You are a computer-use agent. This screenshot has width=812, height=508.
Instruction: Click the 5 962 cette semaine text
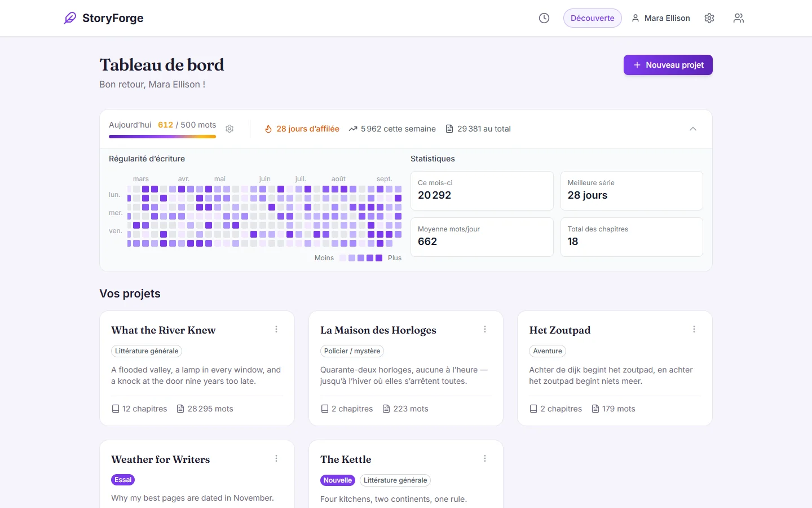398,129
